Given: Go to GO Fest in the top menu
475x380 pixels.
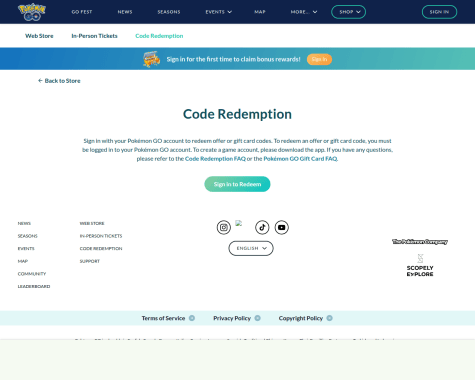Looking at the screenshot, I should [x=82, y=12].
